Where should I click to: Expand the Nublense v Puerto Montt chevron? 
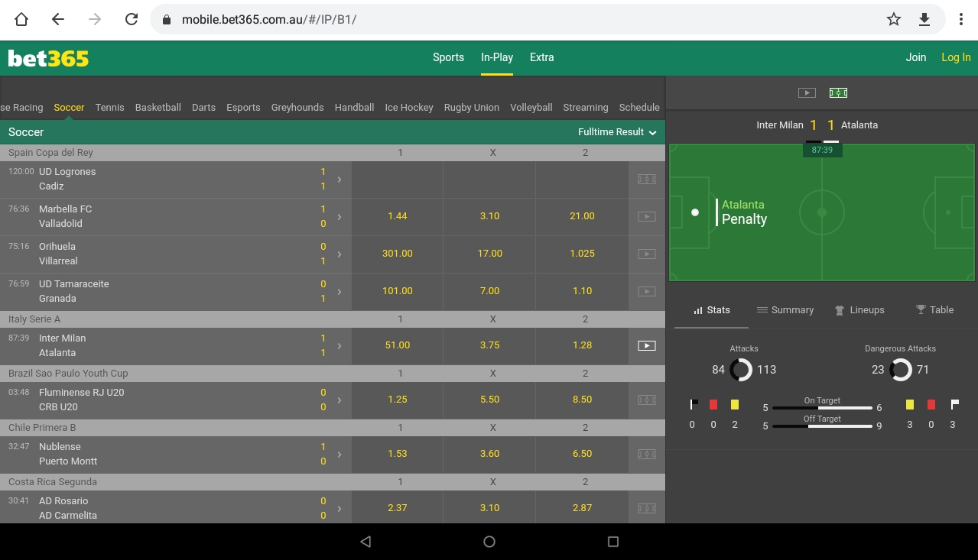340,455
